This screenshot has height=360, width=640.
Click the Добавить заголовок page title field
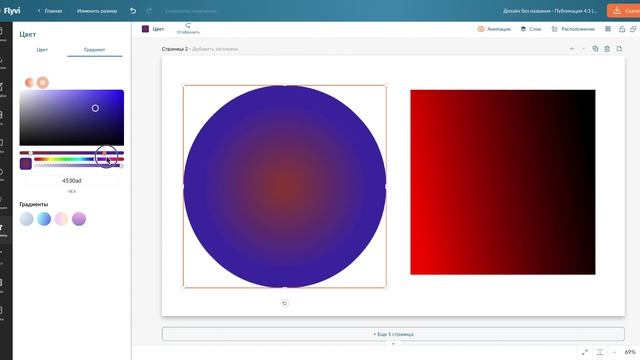click(x=215, y=49)
